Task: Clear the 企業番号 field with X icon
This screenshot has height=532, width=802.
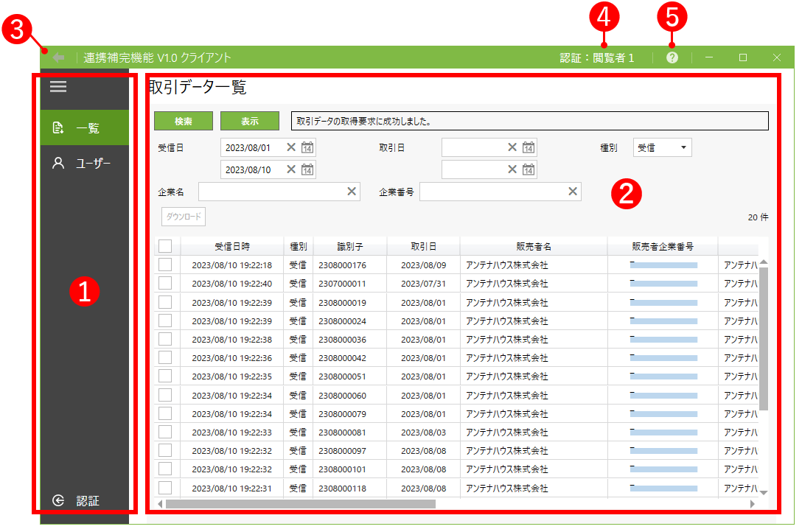Action: tap(573, 192)
